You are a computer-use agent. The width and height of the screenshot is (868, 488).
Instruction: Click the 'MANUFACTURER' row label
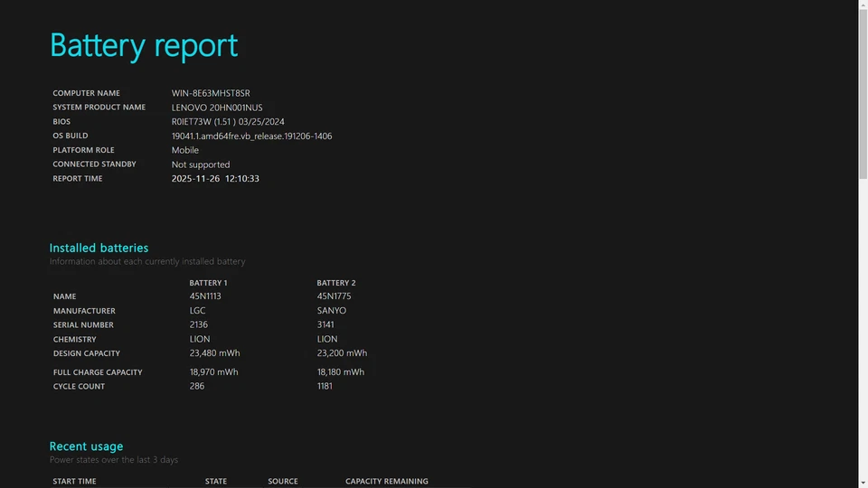pyautogui.click(x=84, y=311)
